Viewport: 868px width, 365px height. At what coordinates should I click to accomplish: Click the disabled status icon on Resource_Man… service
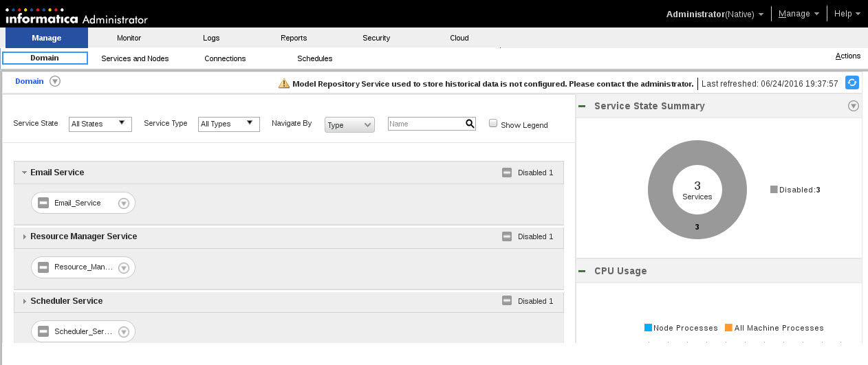[x=43, y=267]
